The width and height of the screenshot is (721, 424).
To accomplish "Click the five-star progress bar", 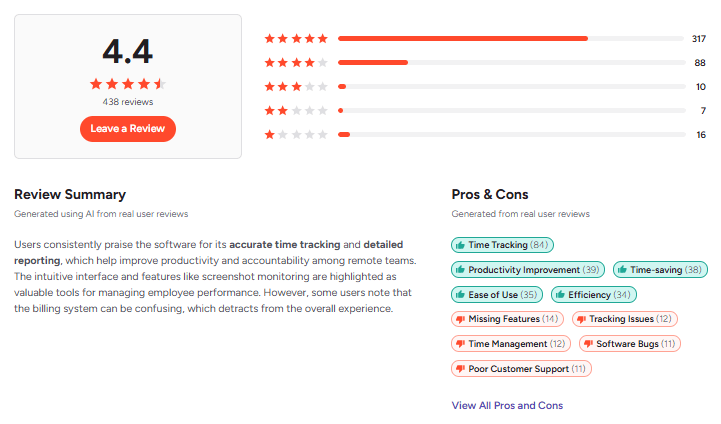I will pyautogui.click(x=510, y=39).
